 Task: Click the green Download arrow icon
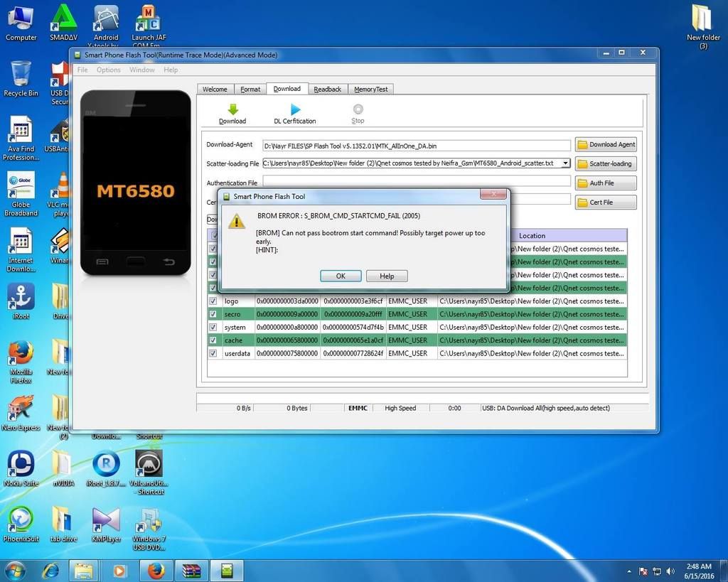click(232, 109)
